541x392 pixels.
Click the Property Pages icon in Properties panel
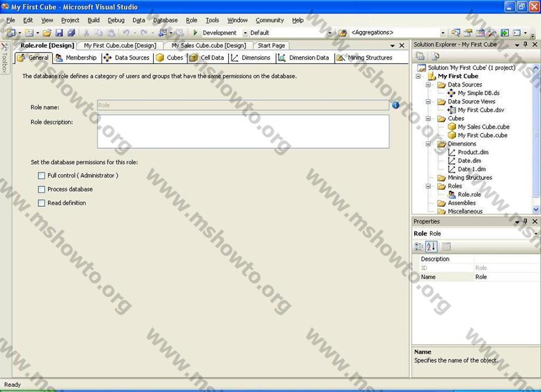(446, 246)
